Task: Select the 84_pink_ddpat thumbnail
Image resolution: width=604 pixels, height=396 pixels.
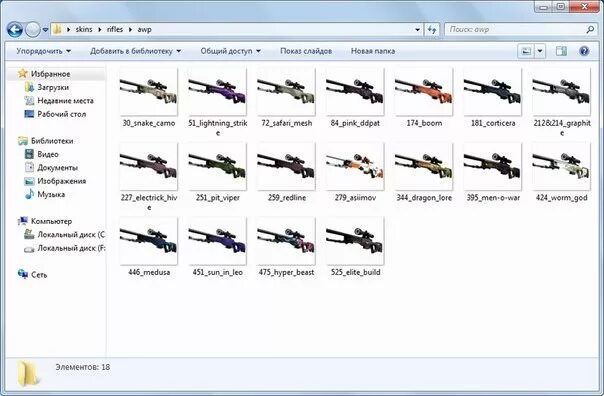Action: 355,92
